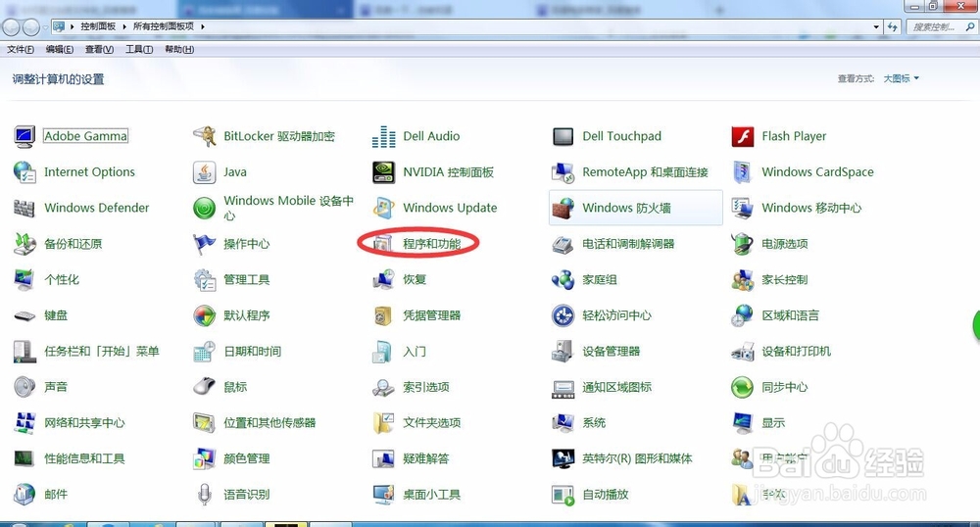Open the Windows CardSpace icon
The width and height of the screenshot is (980, 527).
coord(743,171)
